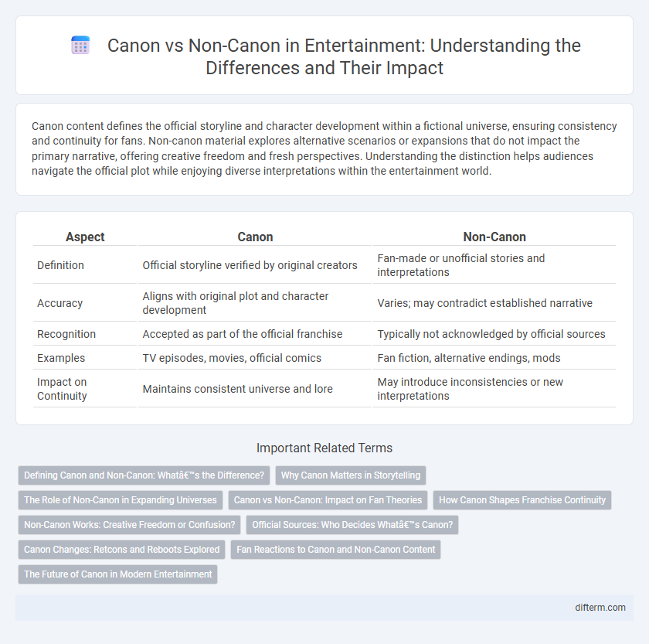The height and width of the screenshot is (644, 649).
Task: Click the 'Important Related Terms' heading
Action: pyautogui.click(x=324, y=448)
